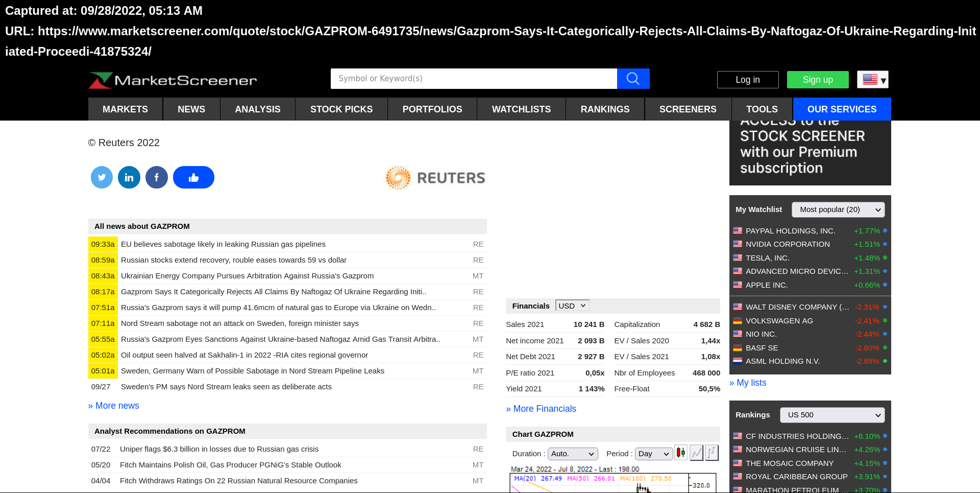
Task: Open the My lists link
Action: pyautogui.click(x=748, y=383)
